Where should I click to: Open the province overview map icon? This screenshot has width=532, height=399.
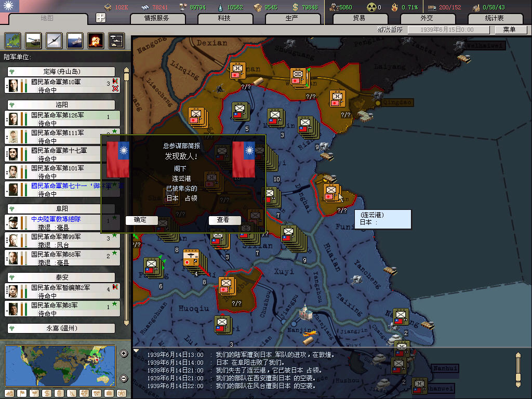(x=12, y=41)
